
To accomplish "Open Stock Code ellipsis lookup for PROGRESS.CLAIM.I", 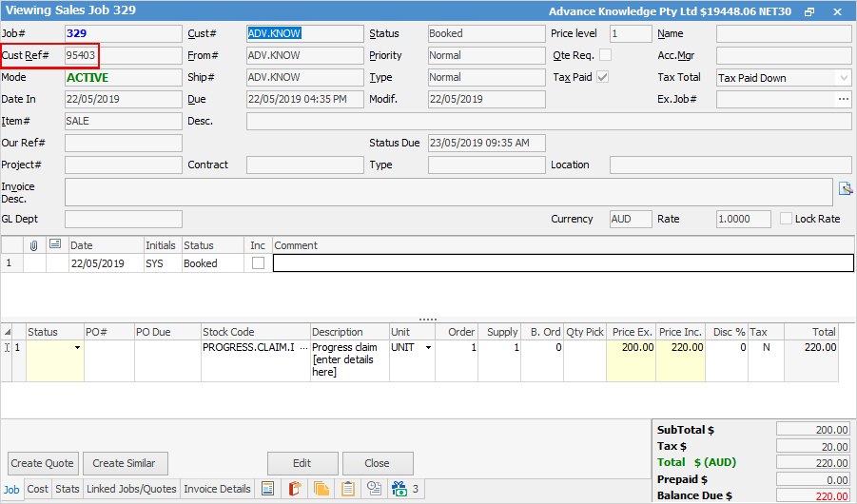I will 303,348.
